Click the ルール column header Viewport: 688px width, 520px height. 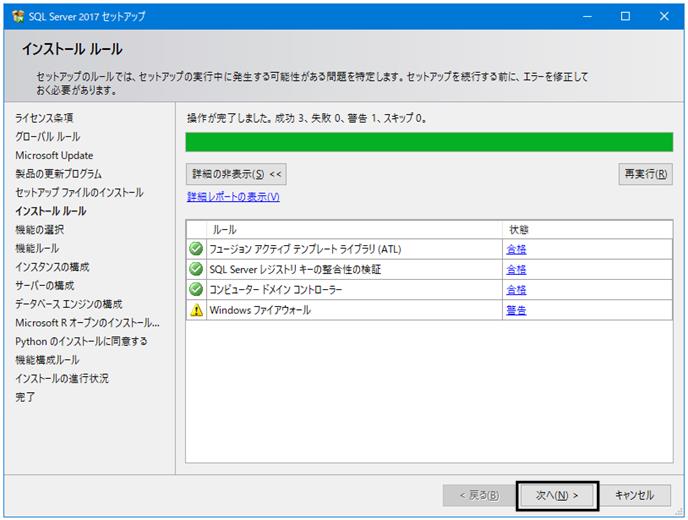point(354,230)
